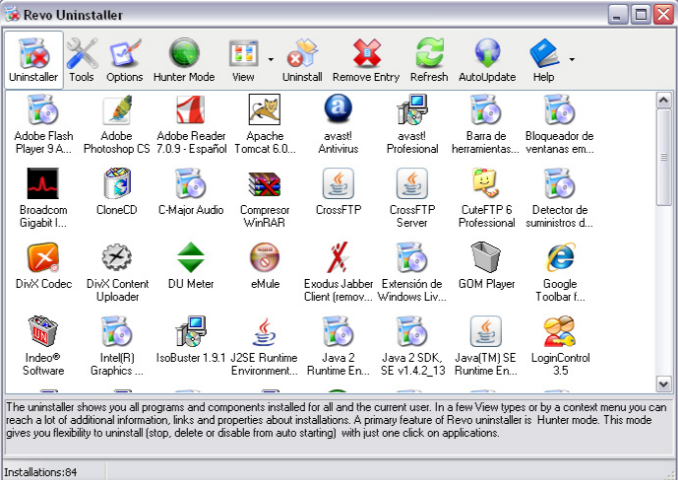Expand the Help dropdown arrow

572,59
